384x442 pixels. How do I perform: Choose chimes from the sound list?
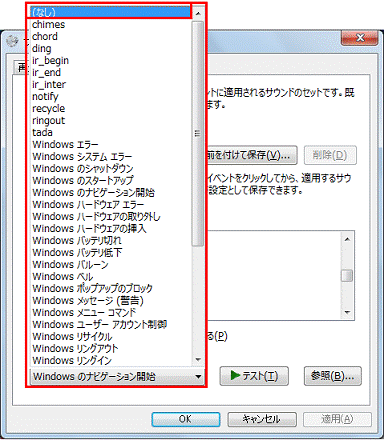[x=111, y=24]
